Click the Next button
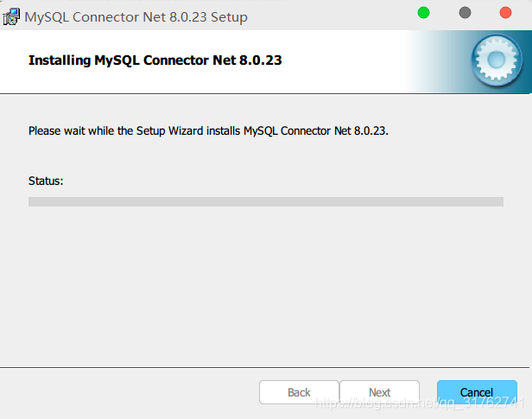The image size is (532, 419). pyautogui.click(x=379, y=392)
